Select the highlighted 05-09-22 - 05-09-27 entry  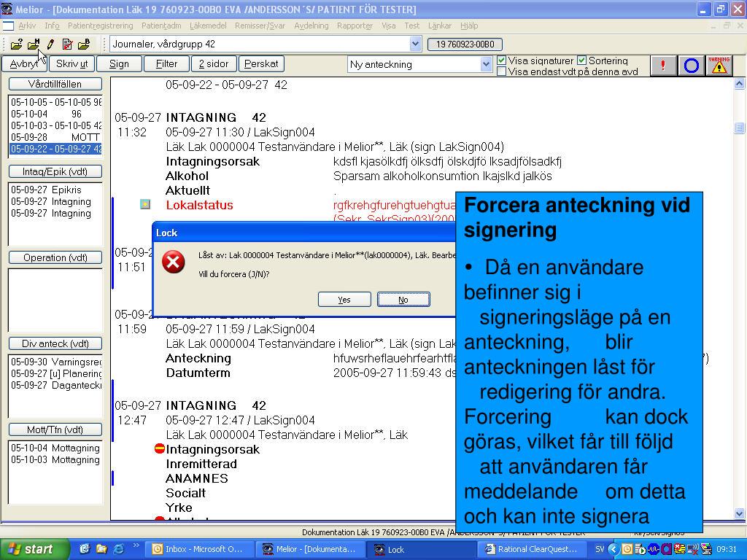point(55,149)
